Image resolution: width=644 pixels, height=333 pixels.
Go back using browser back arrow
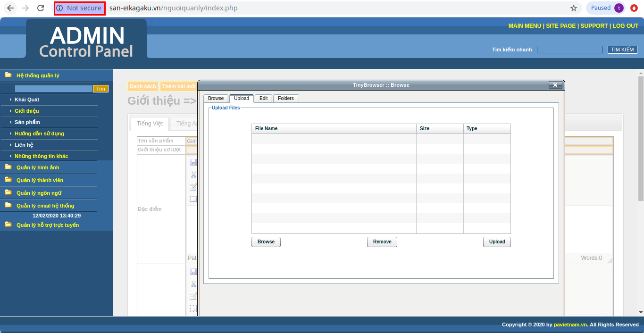pyautogui.click(x=10, y=8)
